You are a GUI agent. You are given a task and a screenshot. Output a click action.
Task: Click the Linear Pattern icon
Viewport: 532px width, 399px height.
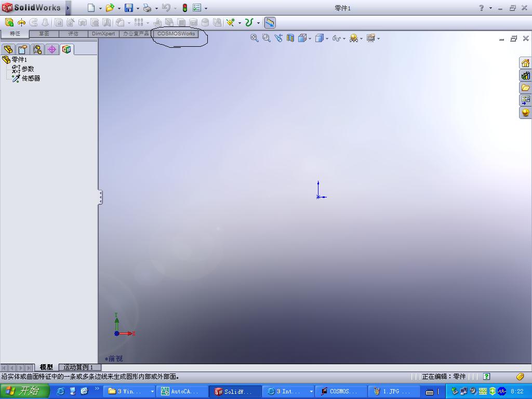138,23
